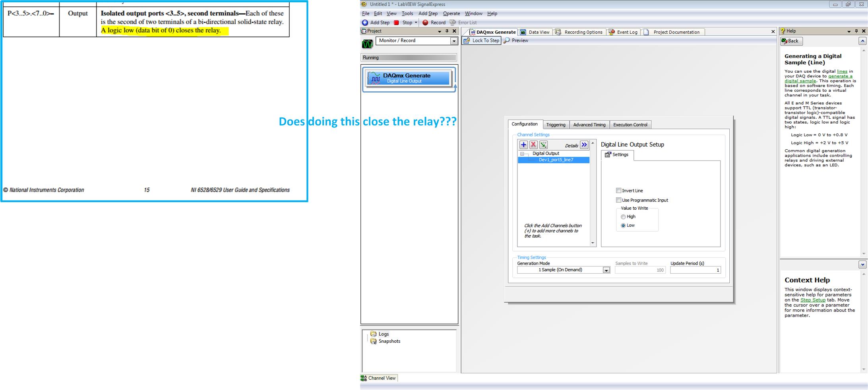Click the Update Period field
The width and height of the screenshot is (868, 390).
[695, 270]
